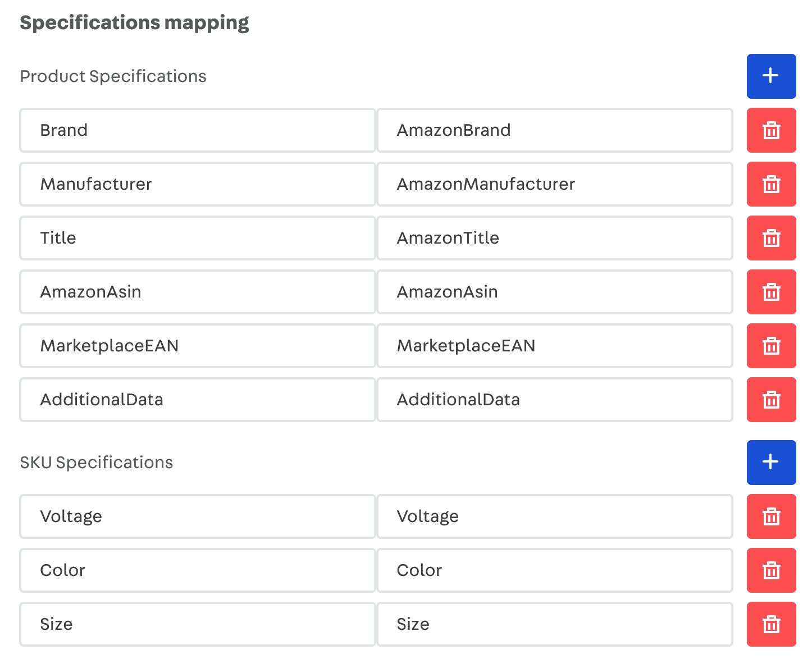812x659 pixels.
Task: Delete the AdditionalData specification mapping
Action: (771, 400)
